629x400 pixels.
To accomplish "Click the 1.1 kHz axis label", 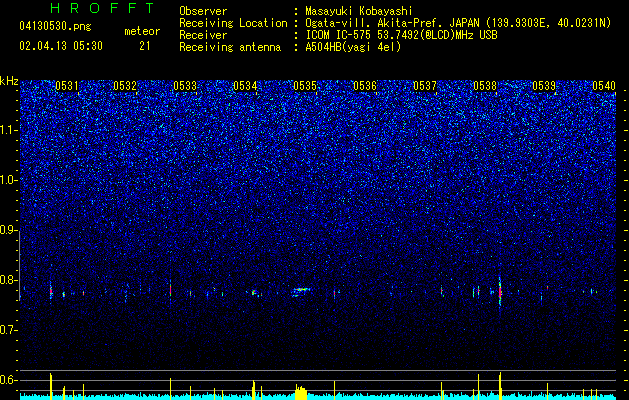I will tap(9, 130).
